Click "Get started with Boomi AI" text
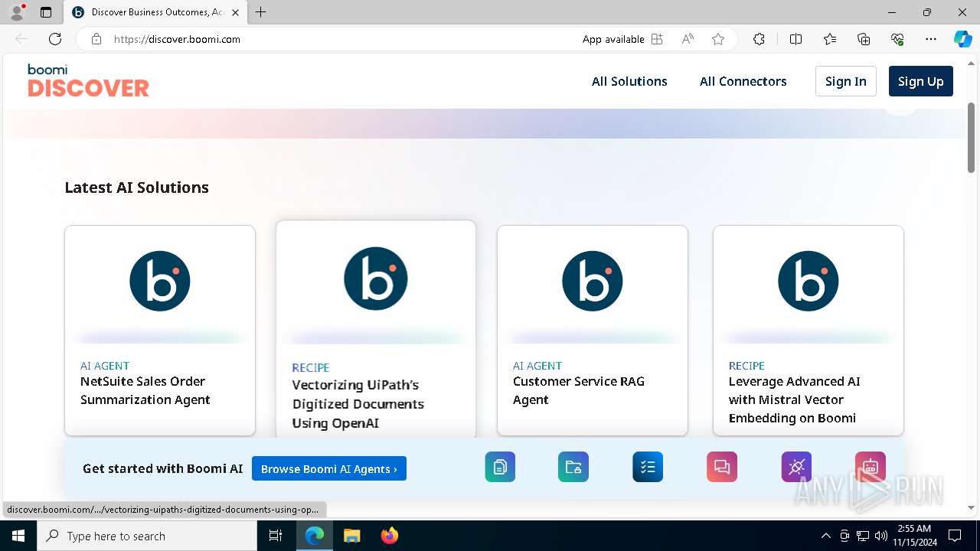 click(162, 468)
